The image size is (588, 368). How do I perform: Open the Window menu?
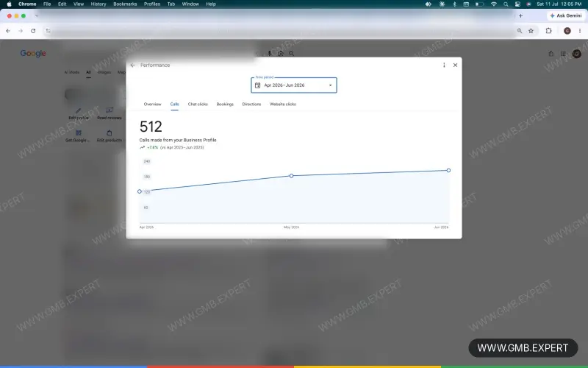click(x=190, y=4)
